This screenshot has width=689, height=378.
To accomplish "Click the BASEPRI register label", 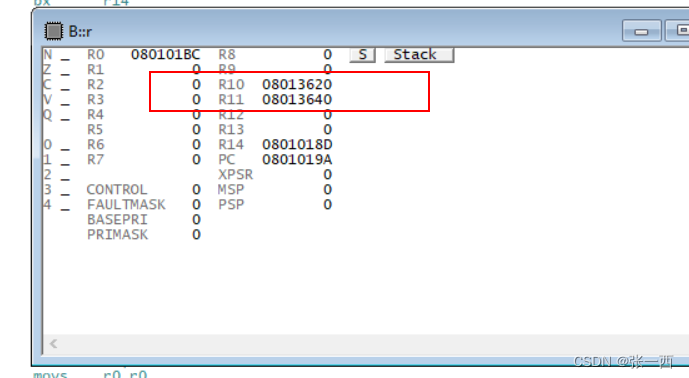I will [x=117, y=219].
